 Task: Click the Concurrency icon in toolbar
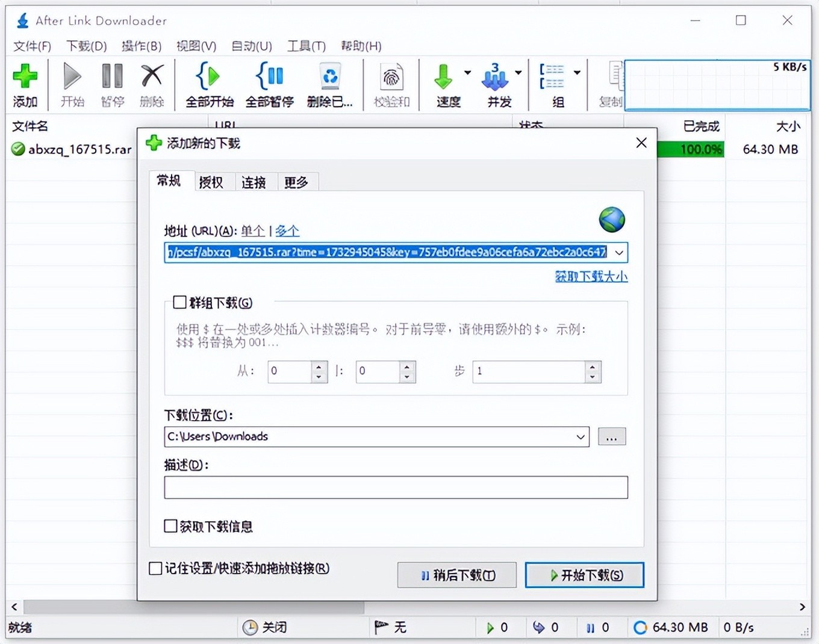495,76
